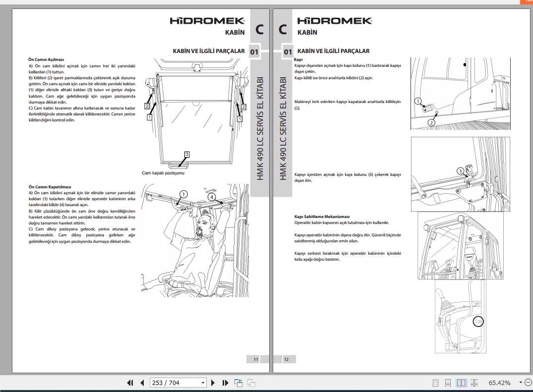Open the page number dropdown
533x392 pixels.
(x=202, y=383)
